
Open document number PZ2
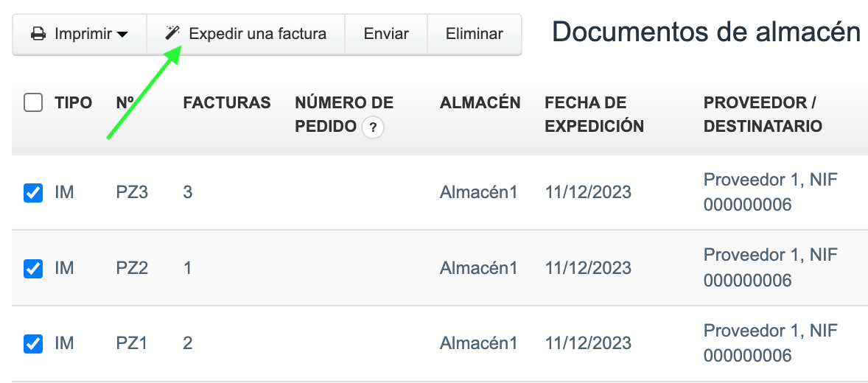[132, 268]
